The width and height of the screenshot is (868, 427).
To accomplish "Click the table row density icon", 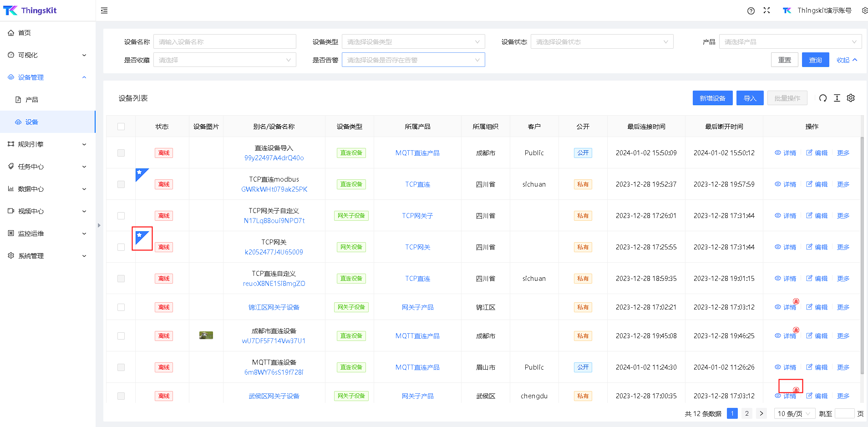I will pos(837,98).
